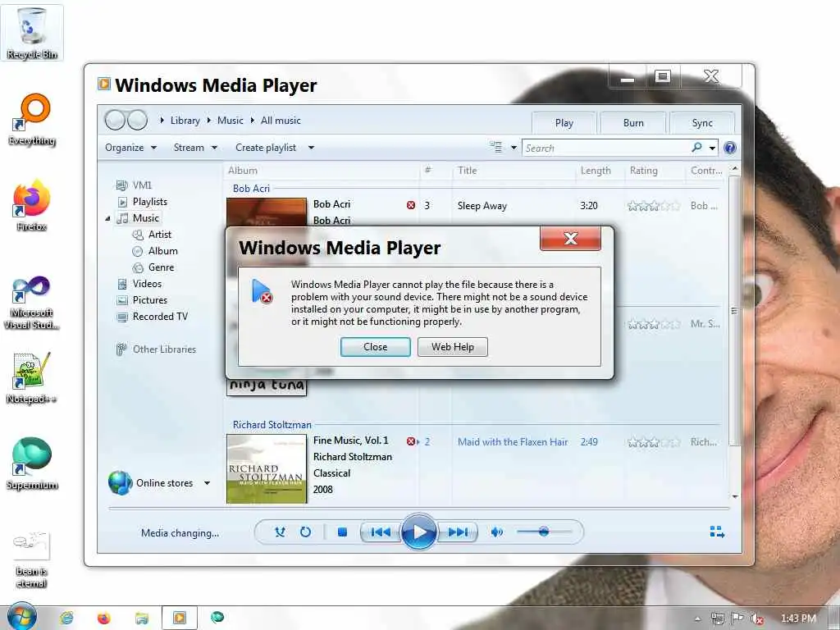The image size is (840, 630).
Task: Click the Richard Stoltzman group header
Action: [x=272, y=425]
